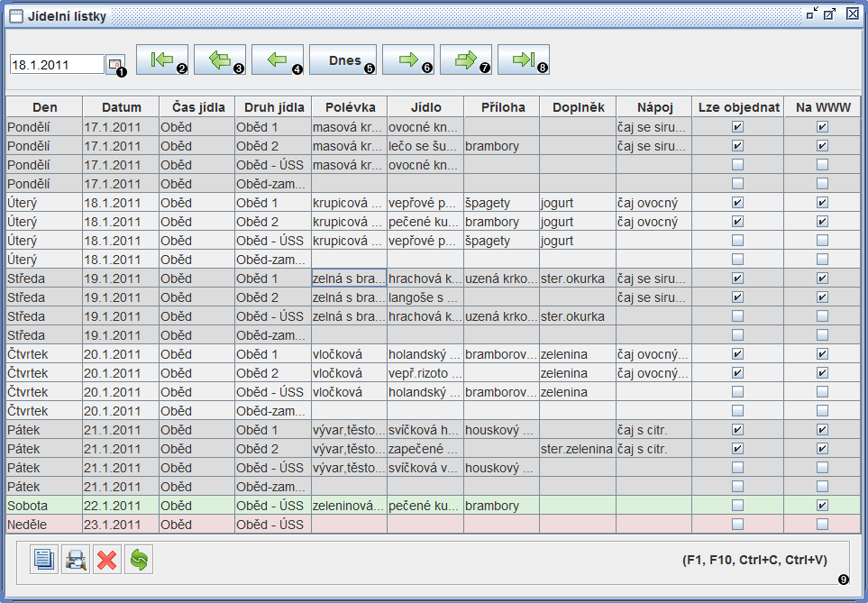Click the double left arrow button
868x603 pixels.
pos(219,59)
